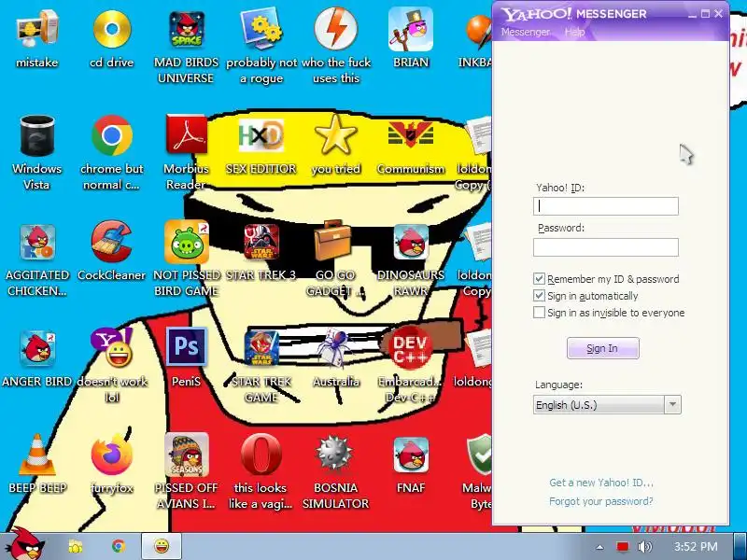This screenshot has height=560, width=747.
Task: Launch the Yahoo 'doesn't work lol' smiley icon
Action: pos(112,347)
